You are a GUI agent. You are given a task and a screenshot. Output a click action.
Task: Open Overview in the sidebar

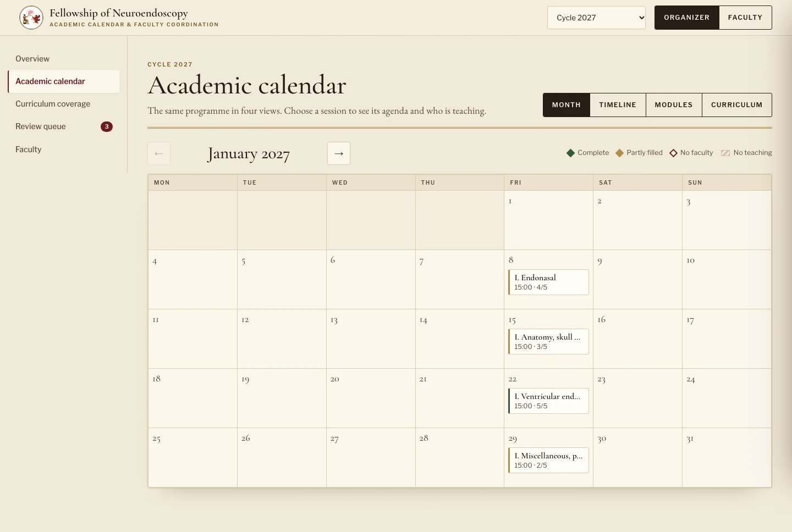pyautogui.click(x=63, y=59)
